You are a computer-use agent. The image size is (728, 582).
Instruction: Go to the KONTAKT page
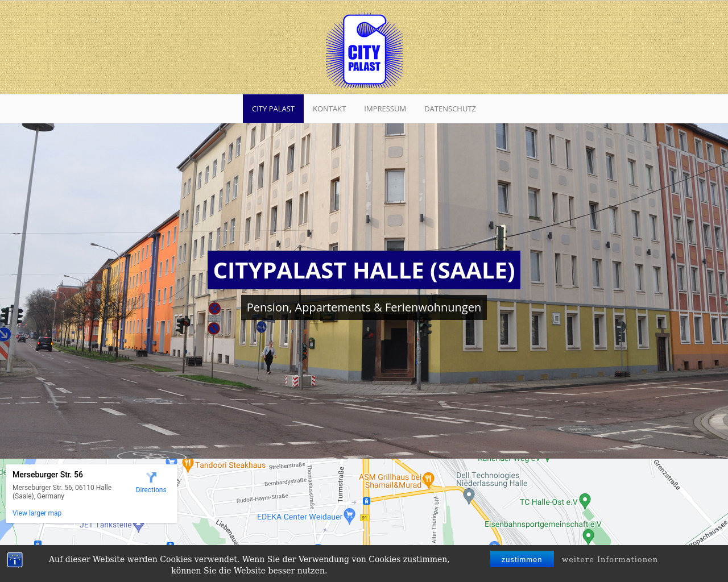(x=329, y=109)
